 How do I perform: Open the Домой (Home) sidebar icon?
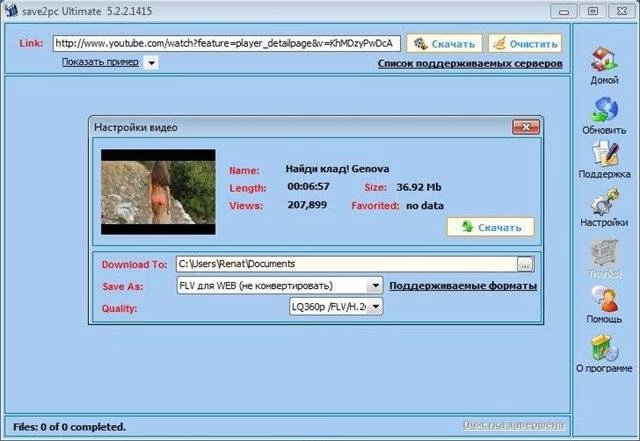(604, 60)
